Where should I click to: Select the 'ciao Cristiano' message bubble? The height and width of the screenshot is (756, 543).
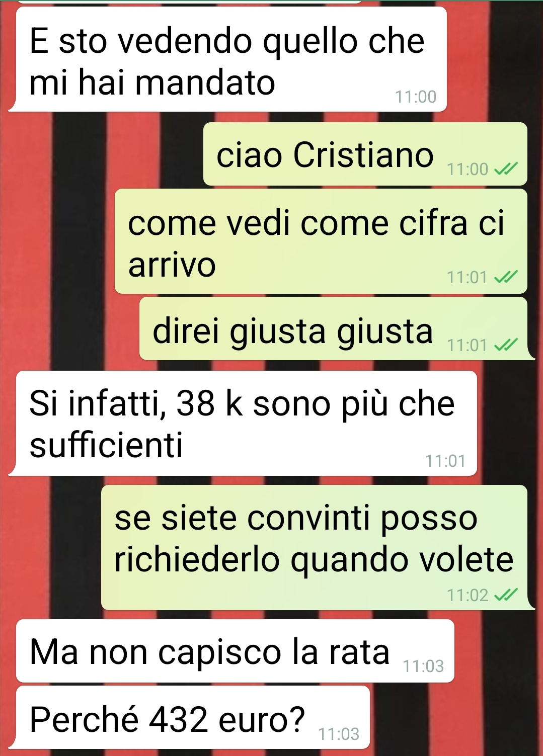(x=365, y=154)
